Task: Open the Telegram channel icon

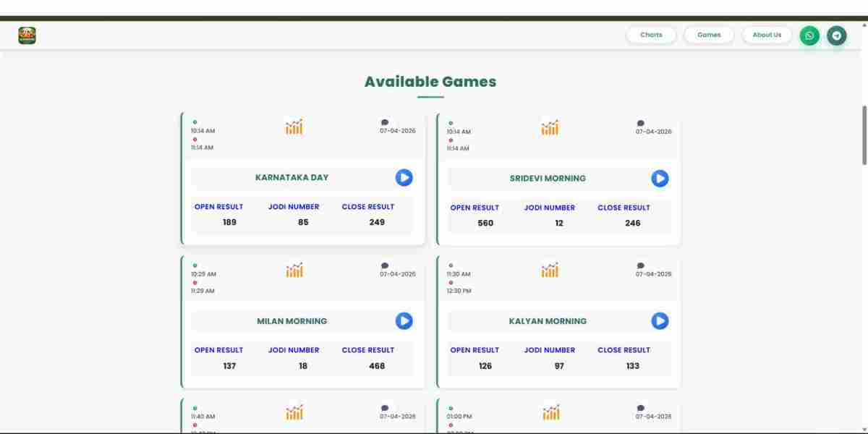Action: (x=837, y=35)
